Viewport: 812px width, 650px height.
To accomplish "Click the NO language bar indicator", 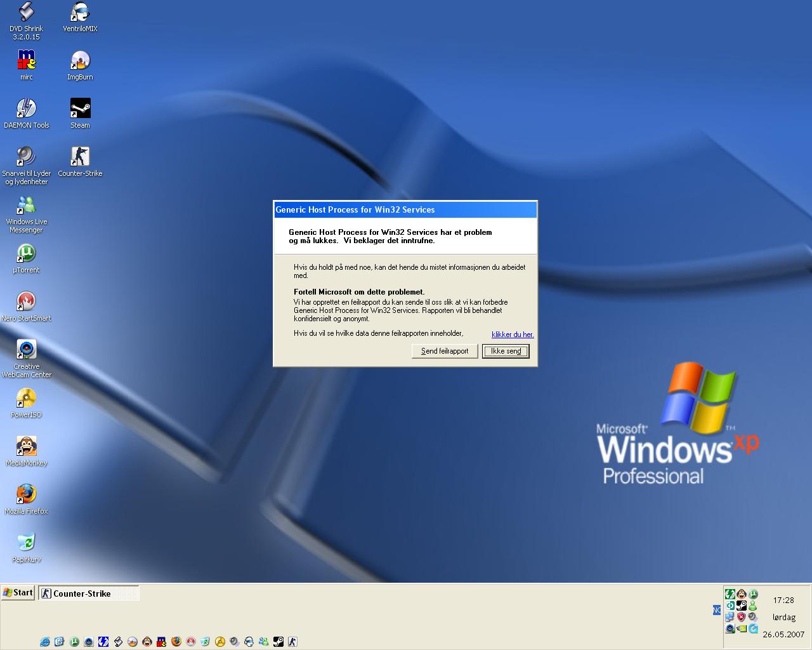I will [x=716, y=610].
